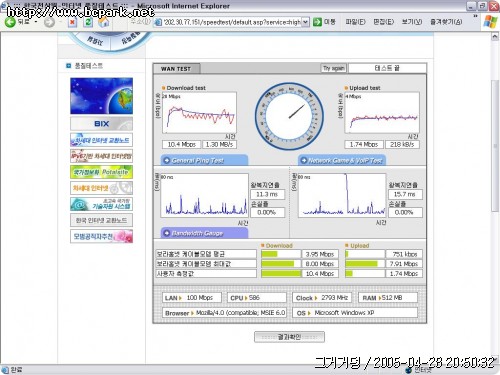The image size is (500, 375).
Task: Stop loading with the red X button
Action: (72, 22)
